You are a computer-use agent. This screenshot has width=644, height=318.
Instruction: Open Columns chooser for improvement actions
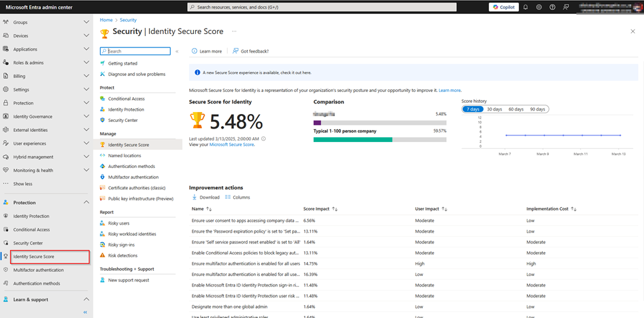[x=237, y=197]
